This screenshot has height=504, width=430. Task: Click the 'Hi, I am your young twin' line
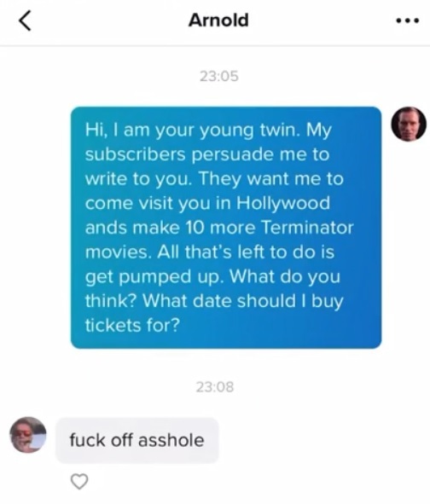(193, 130)
